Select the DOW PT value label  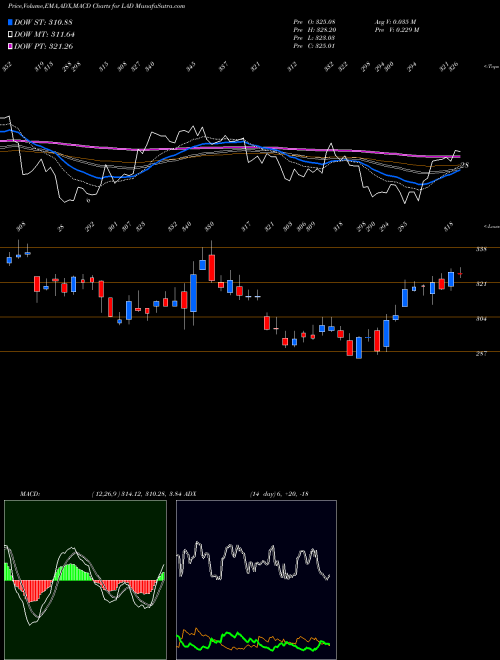pyautogui.click(x=44, y=46)
